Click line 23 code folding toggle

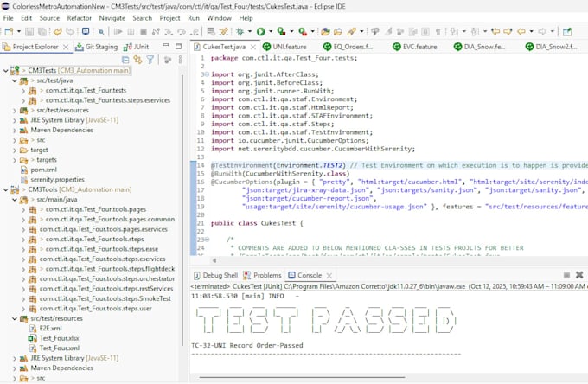tap(208, 240)
